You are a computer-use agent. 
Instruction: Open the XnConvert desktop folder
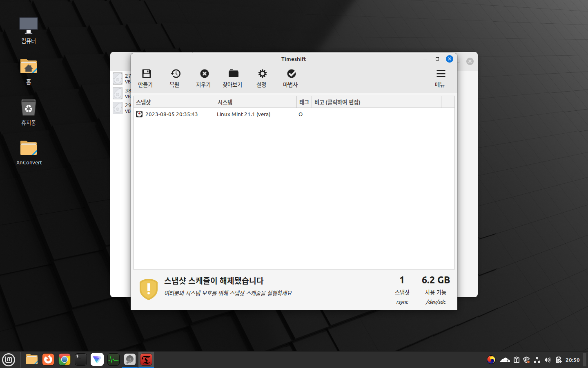(x=29, y=153)
